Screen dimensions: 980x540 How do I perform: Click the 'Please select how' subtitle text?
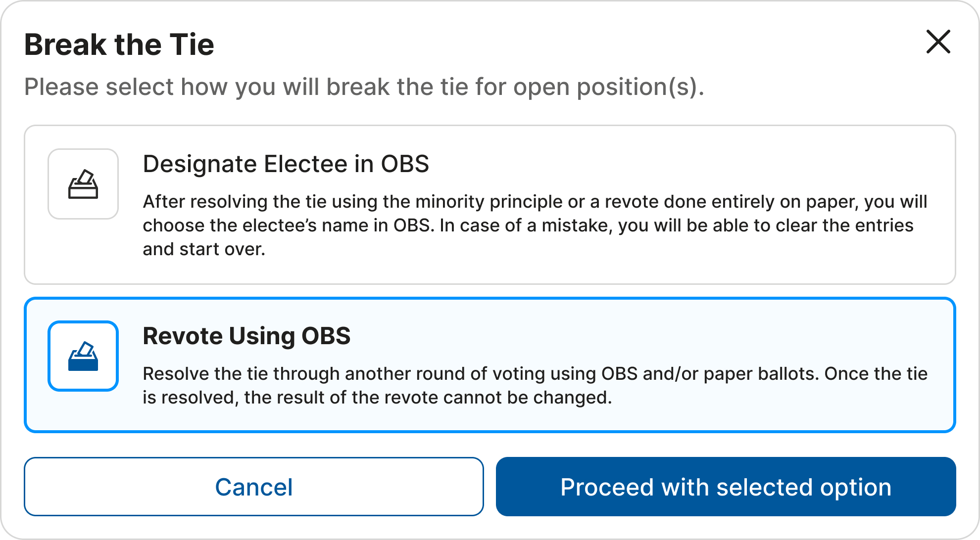(x=364, y=87)
